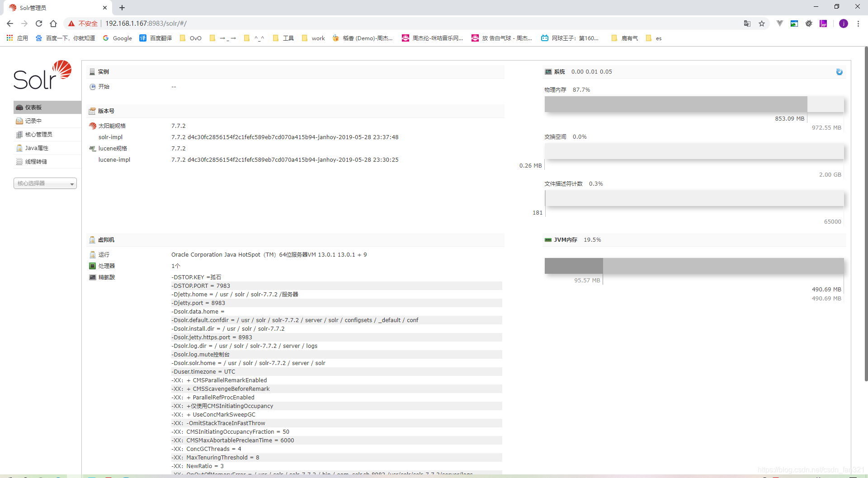Image resolution: width=868 pixels, height=478 pixels.
Task: Go back with browser back arrow
Action: (x=10, y=23)
